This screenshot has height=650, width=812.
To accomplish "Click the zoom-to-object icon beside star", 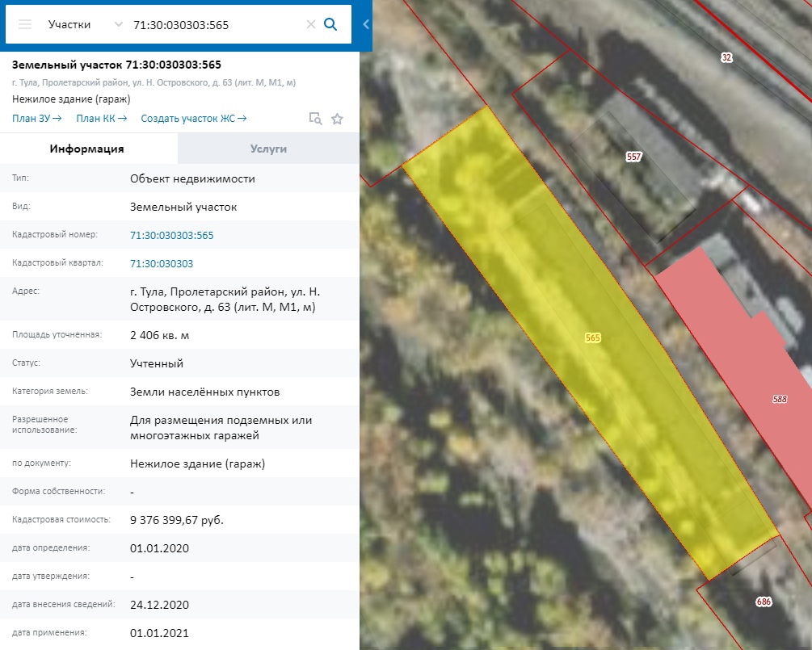I will 315,119.
